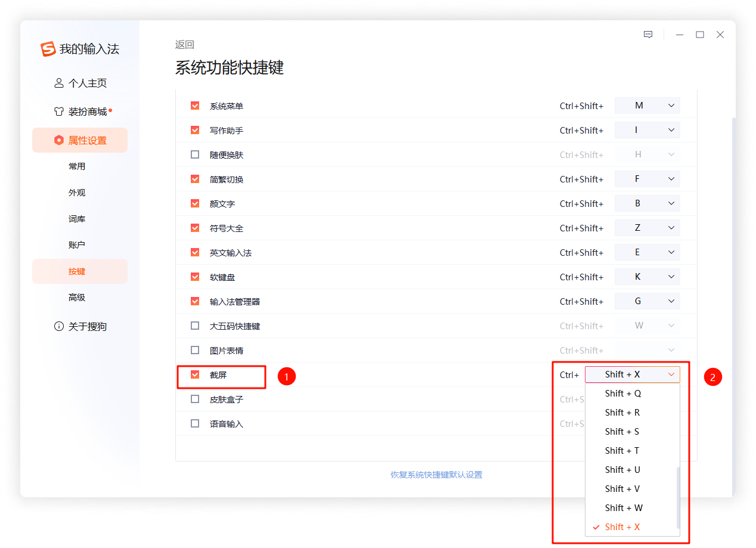The image size is (756, 548).
Task: Click the 图片表情 row label
Action: pos(227,350)
